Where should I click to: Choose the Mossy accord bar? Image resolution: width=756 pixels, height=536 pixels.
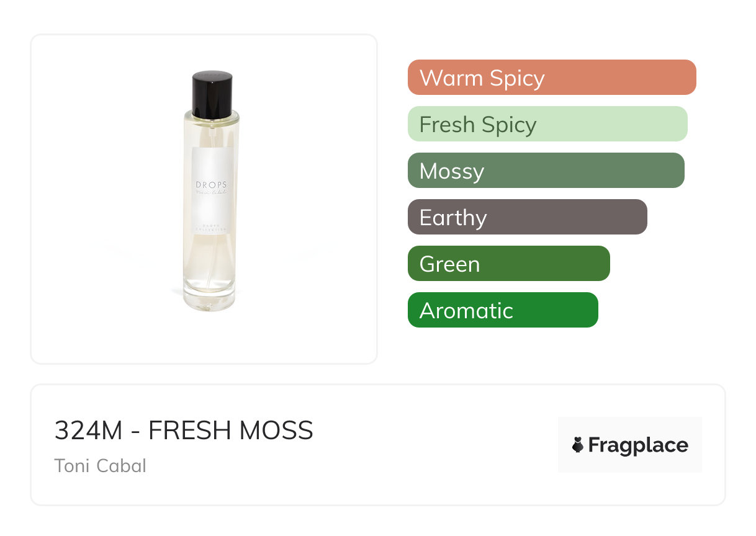546,171
